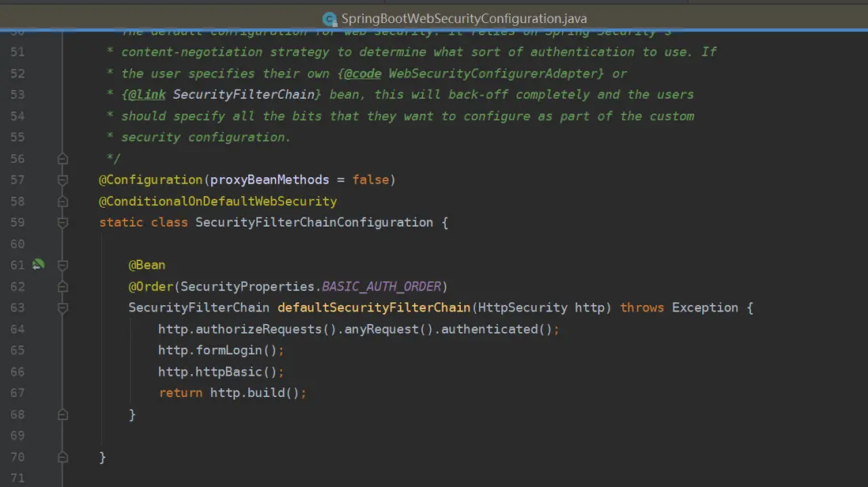Click WebSecurityConfigurerAdapter in the comment
This screenshot has height=487, width=868.
(492, 74)
